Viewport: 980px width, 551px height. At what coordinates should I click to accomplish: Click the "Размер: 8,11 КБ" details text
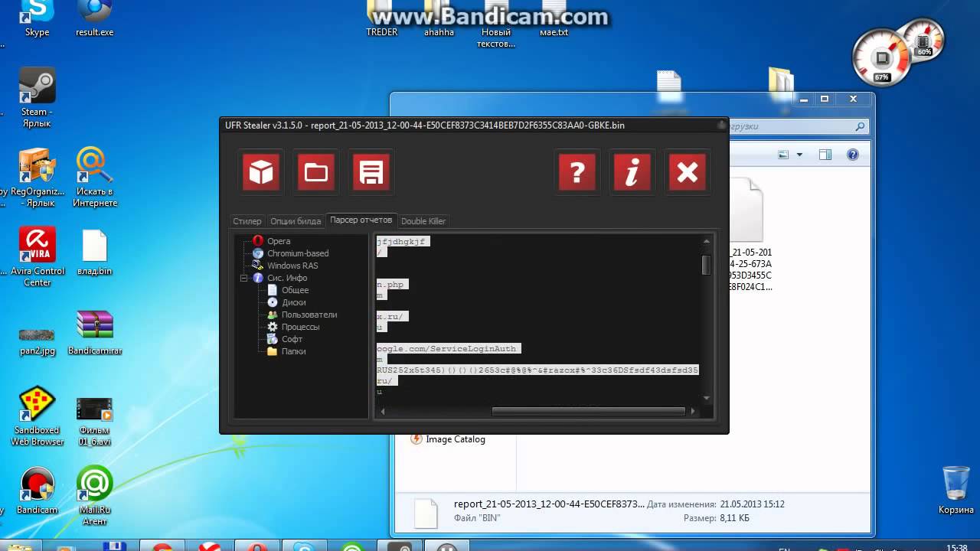pos(717,518)
